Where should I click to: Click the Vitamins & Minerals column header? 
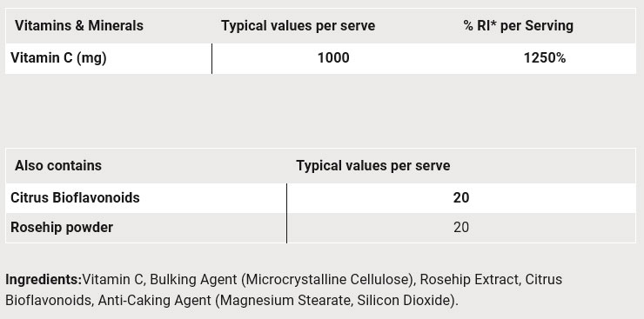pyautogui.click(x=79, y=26)
